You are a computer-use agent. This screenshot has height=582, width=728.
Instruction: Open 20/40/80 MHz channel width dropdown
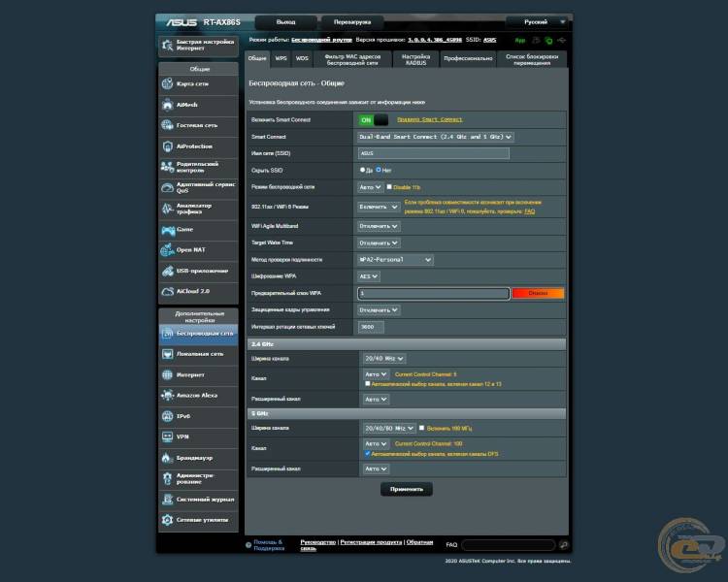click(x=389, y=428)
